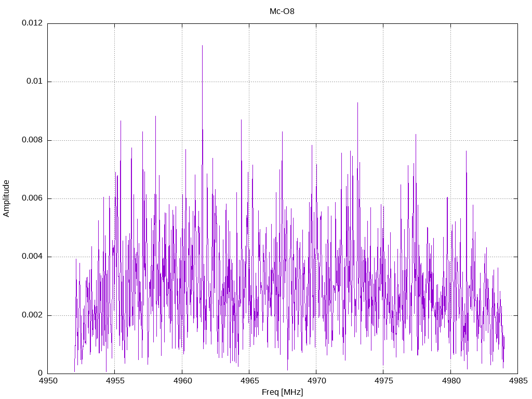Click x-axis tick label 4985
This screenshot has width=532, height=399.
click(518, 381)
